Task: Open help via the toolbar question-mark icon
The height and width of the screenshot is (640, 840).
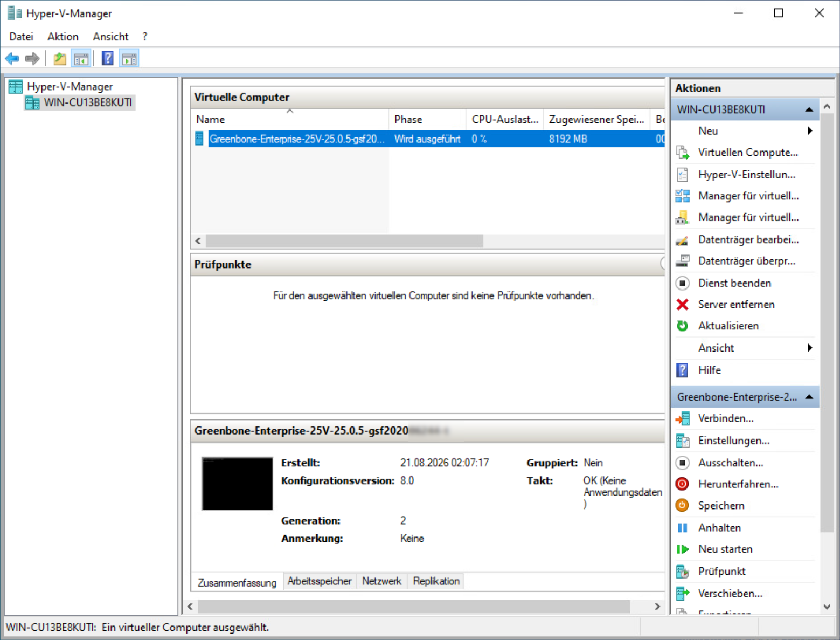Action: (x=108, y=58)
